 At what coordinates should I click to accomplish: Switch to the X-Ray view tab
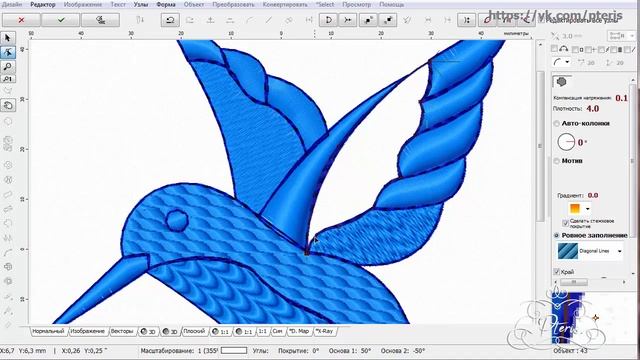point(324,331)
